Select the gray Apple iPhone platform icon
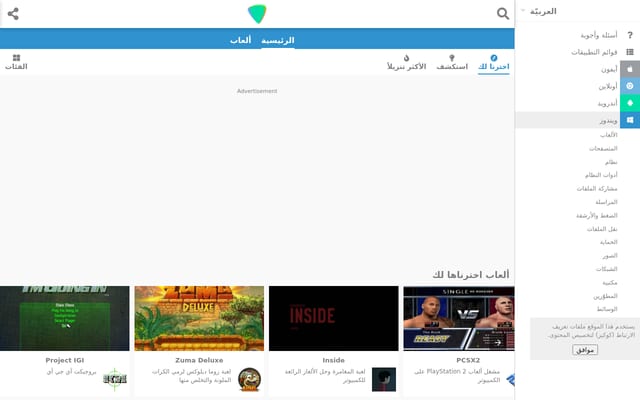Viewport: 640px width, 400px height. pyautogui.click(x=630, y=69)
